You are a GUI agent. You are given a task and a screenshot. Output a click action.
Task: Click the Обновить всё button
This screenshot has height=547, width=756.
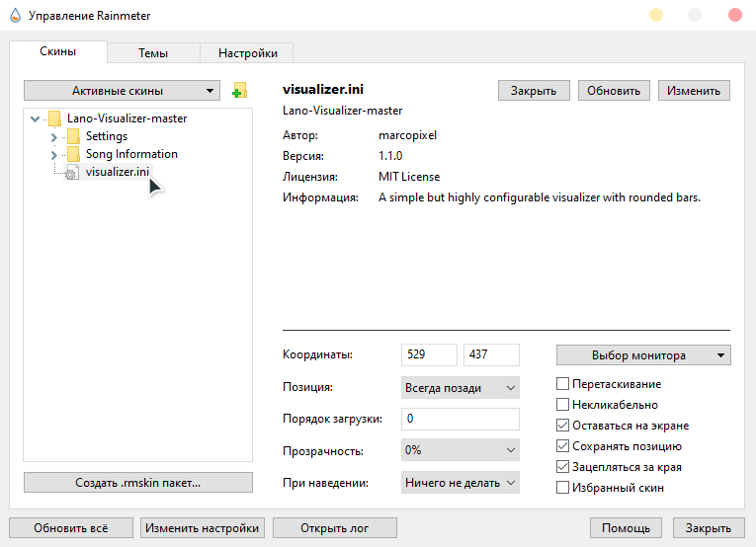[x=69, y=528]
